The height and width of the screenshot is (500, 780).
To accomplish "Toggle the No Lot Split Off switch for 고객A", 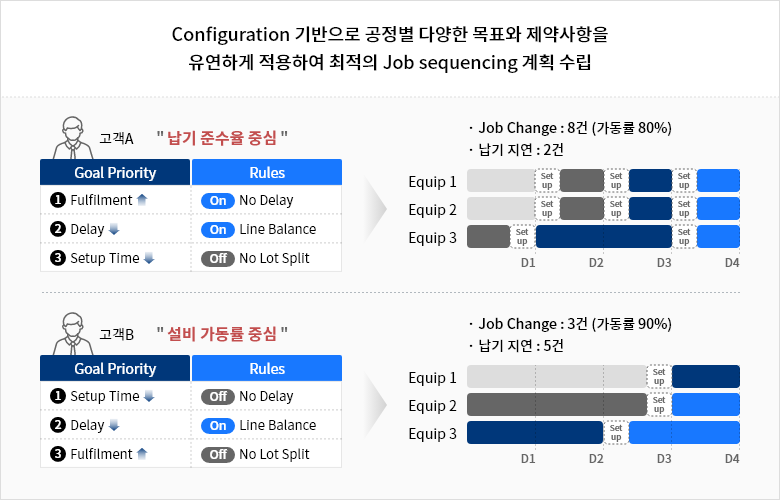I will point(218,258).
